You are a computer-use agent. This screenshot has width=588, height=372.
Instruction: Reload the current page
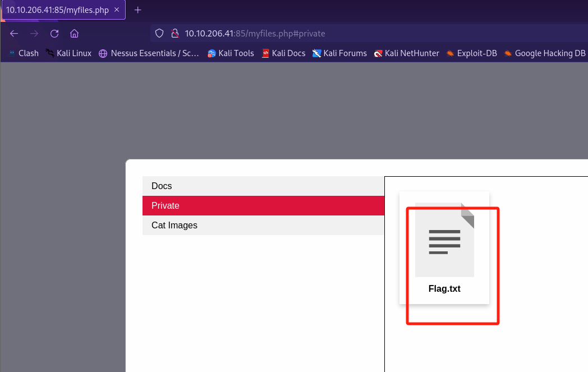tap(54, 33)
